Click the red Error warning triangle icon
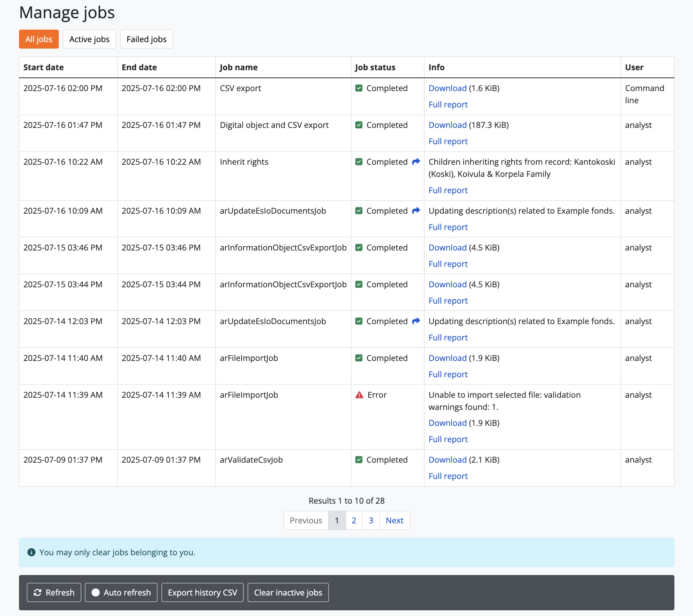This screenshot has height=616, width=693. pyautogui.click(x=359, y=395)
